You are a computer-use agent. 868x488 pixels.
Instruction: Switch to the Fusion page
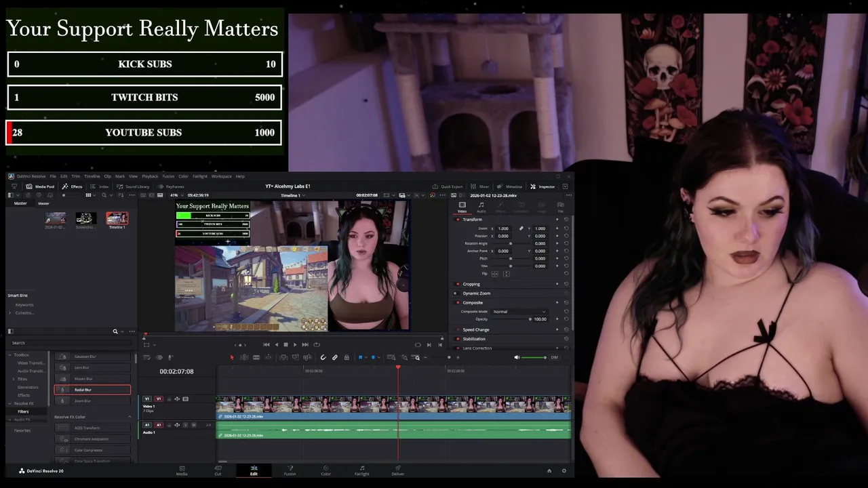[x=290, y=470]
